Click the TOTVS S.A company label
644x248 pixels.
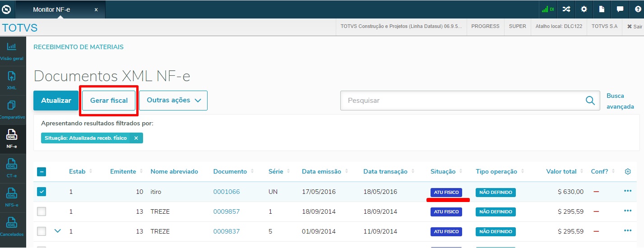[604, 26]
